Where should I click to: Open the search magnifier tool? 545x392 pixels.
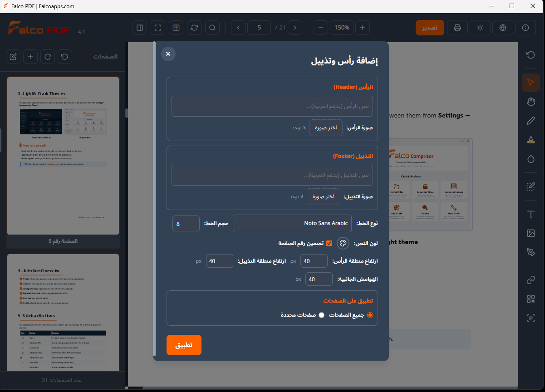pos(212,28)
